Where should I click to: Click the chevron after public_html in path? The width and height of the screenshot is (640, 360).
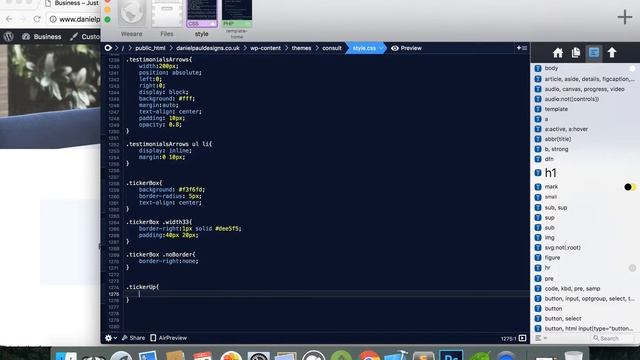171,48
